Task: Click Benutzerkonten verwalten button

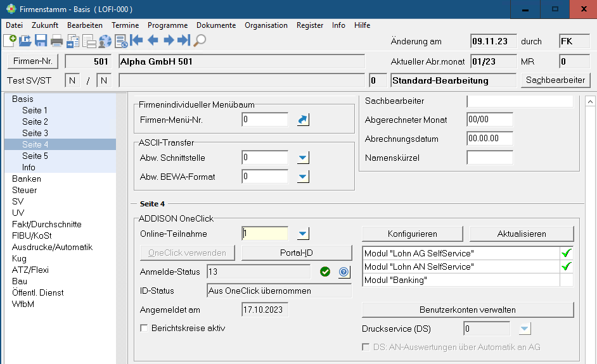Action: [x=468, y=310]
